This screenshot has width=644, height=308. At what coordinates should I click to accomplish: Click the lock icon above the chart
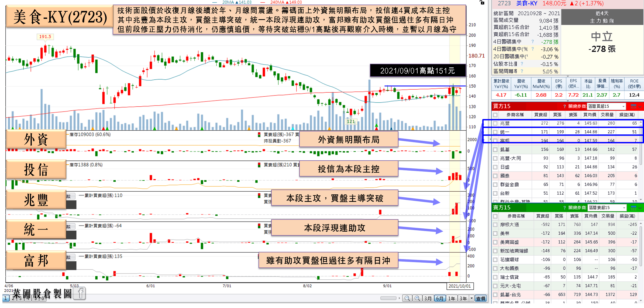[482, 2]
